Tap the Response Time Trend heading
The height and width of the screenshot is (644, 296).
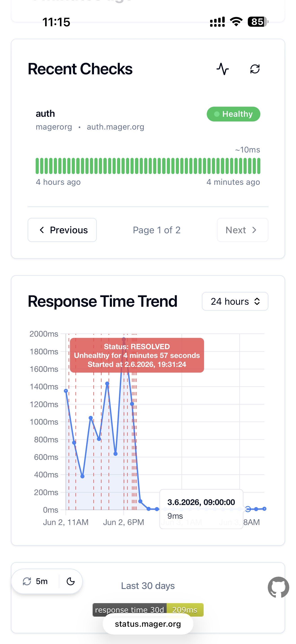click(102, 301)
